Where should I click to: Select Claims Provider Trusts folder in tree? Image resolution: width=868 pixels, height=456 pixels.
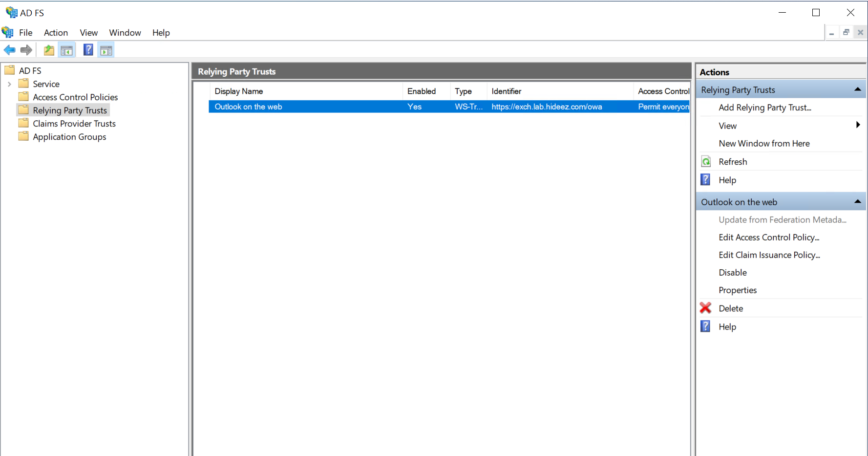(x=74, y=124)
